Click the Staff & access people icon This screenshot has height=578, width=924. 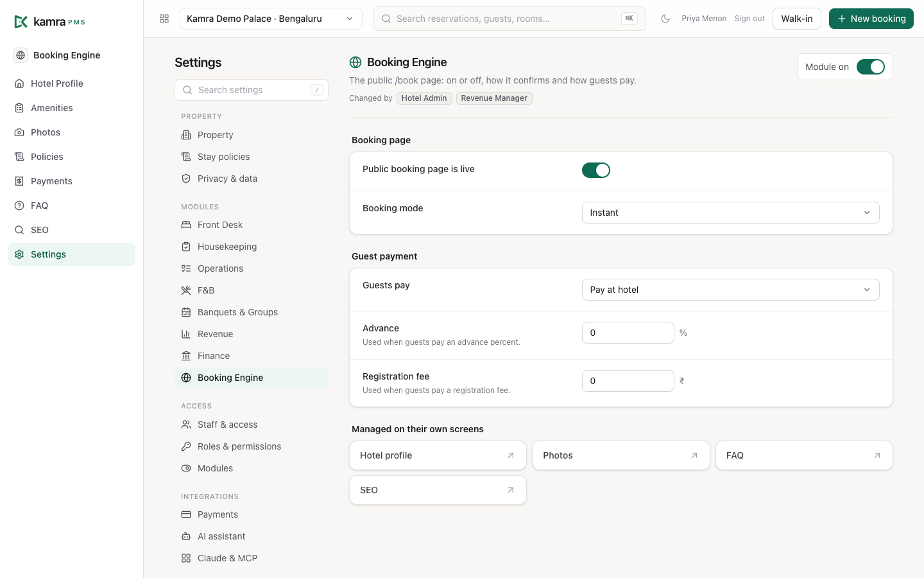tap(186, 425)
